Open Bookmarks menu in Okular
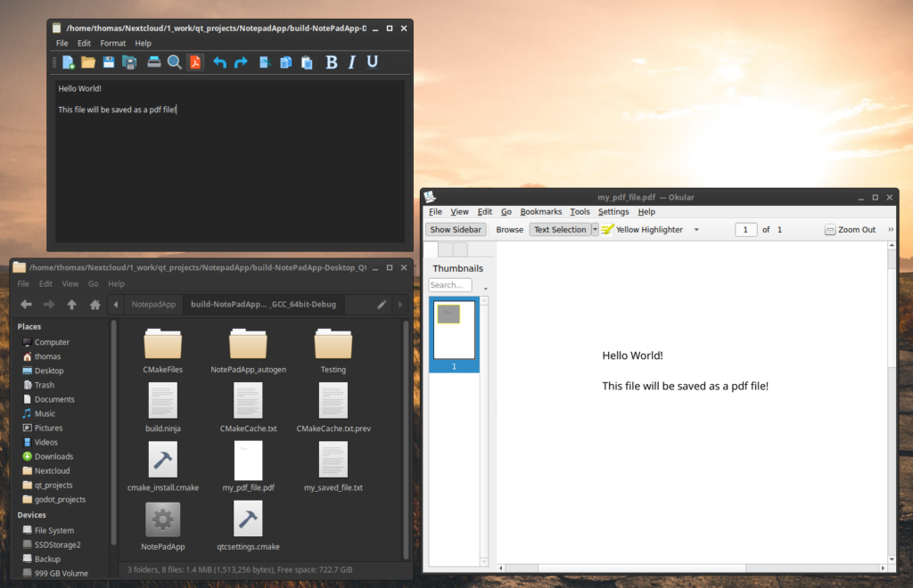Image resolution: width=913 pixels, height=588 pixels. coord(540,212)
